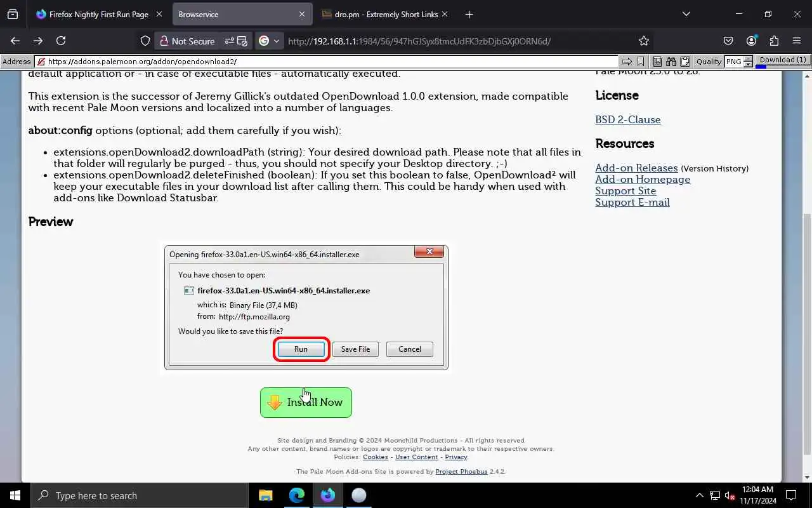Screen dimensions: 812x508
Task: Open File Explorer from the taskbar
Action: click(266, 495)
